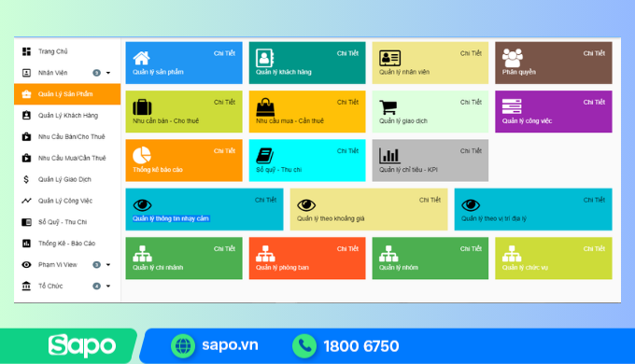635x364 pixels.
Task: Click the contact book icon on Quản lý khách hàng tile
Action: point(265,58)
